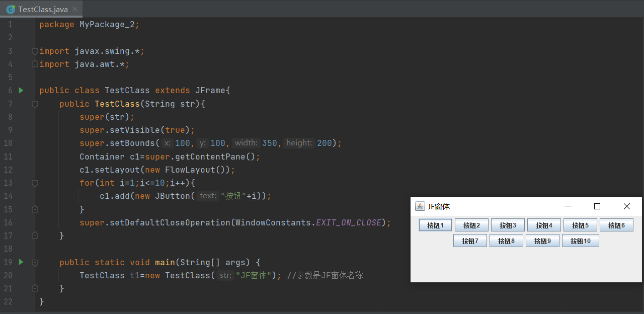
Task: Click 'JFrame' in the class declaration
Action: (x=210, y=90)
